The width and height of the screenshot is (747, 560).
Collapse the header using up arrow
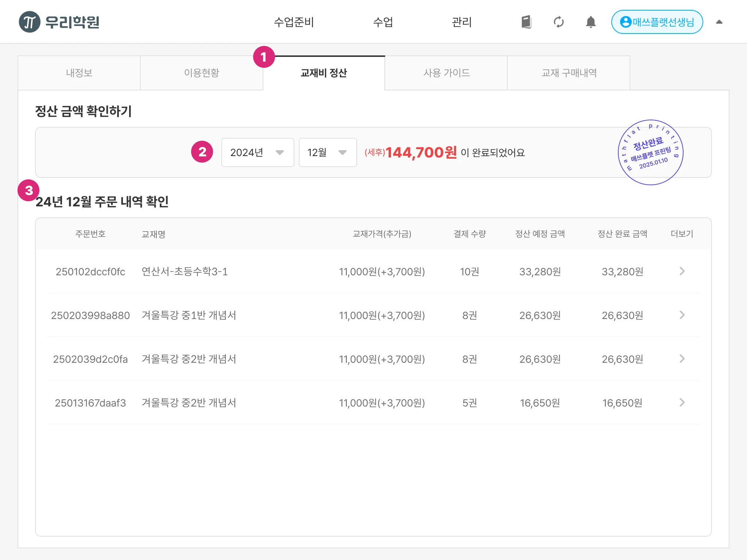pyautogui.click(x=719, y=22)
